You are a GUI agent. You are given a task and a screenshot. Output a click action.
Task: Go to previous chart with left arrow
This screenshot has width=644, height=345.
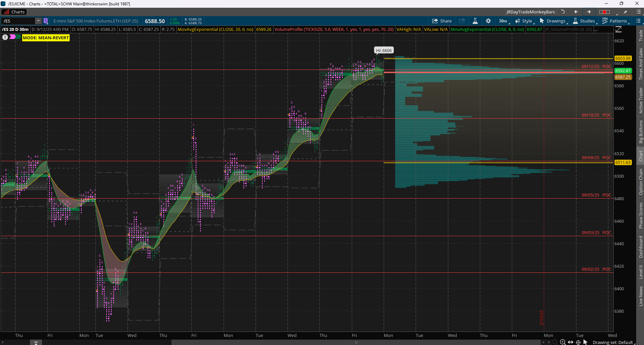coord(576,12)
